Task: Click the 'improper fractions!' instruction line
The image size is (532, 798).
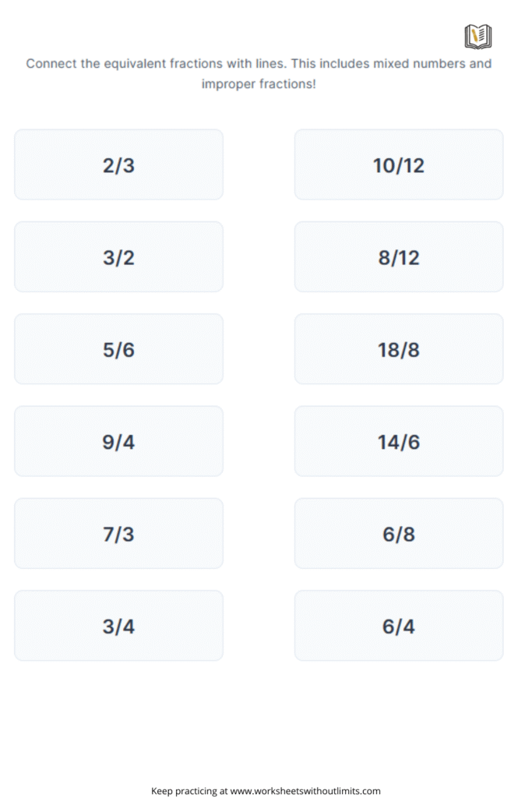Action: click(259, 83)
